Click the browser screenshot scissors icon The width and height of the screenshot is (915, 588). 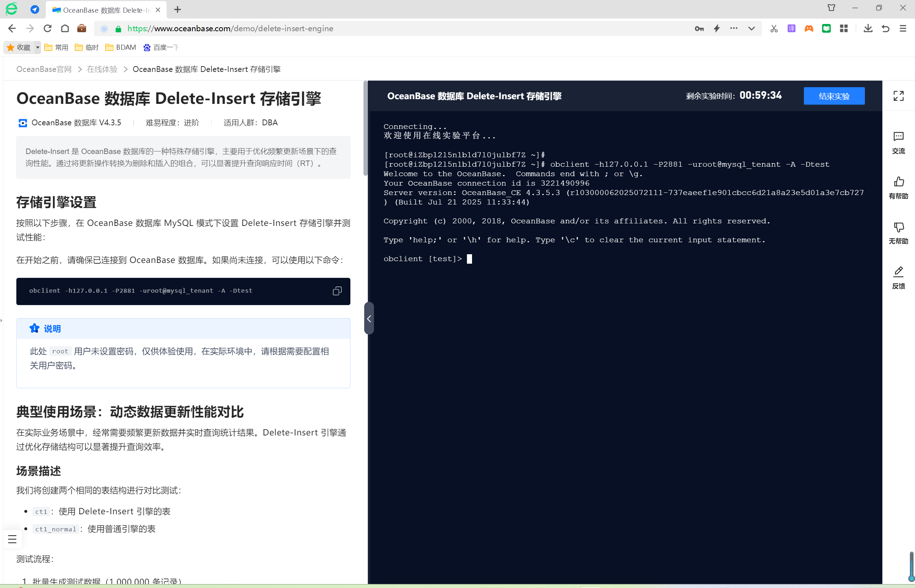point(773,29)
